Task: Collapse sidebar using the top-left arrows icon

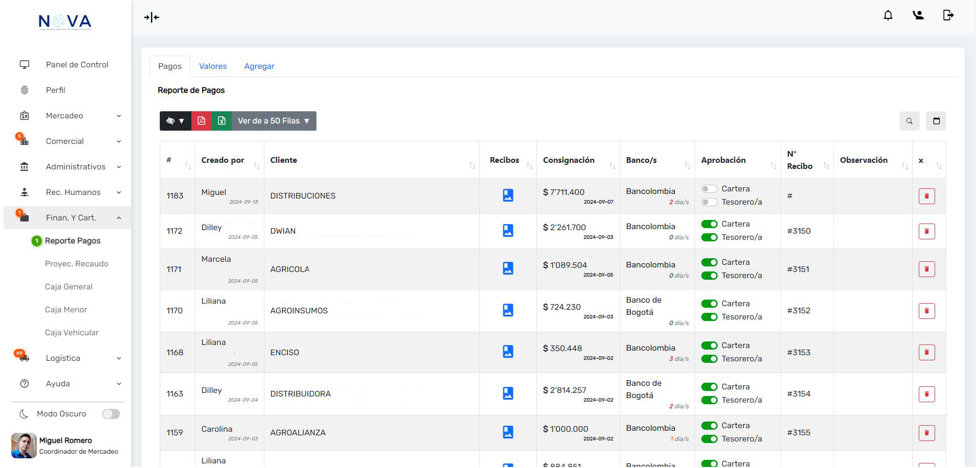Action: (x=152, y=17)
